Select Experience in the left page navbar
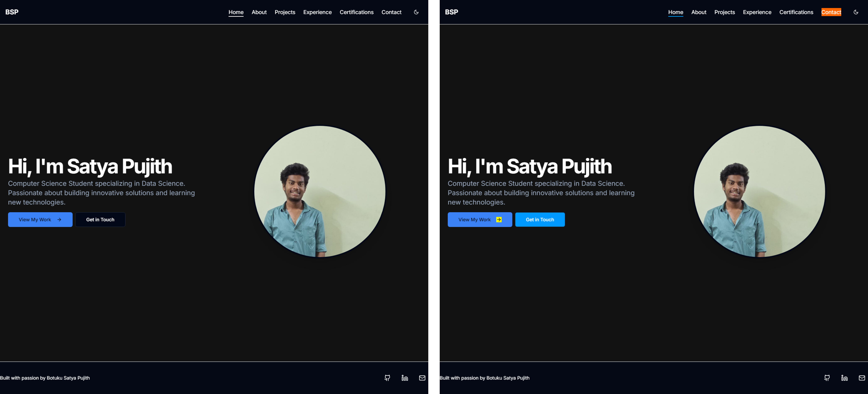Viewport: 868px width, 394px height. tap(317, 12)
